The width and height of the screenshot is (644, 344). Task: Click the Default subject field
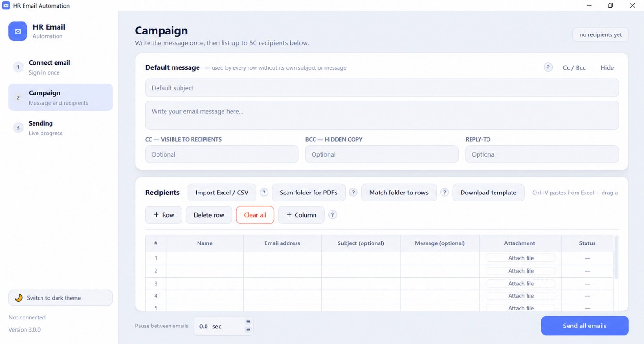[382, 88]
